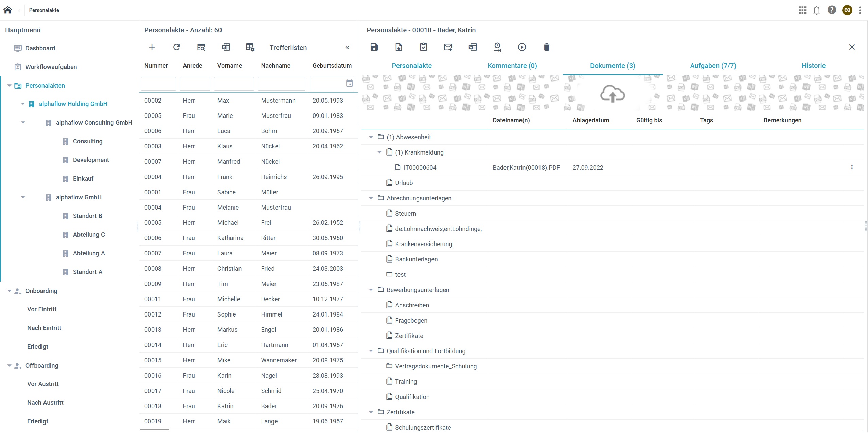Open the apps grid menu

[802, 10]
